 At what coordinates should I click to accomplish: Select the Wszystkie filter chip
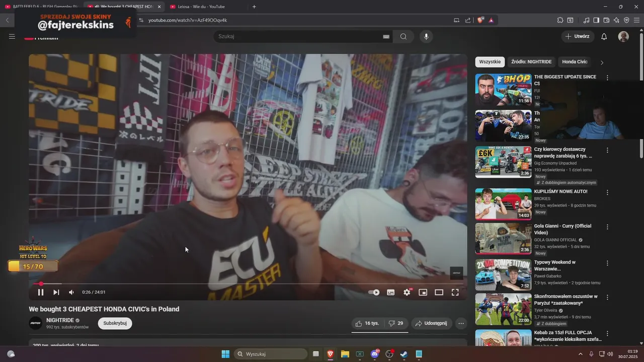click(490, 62)
